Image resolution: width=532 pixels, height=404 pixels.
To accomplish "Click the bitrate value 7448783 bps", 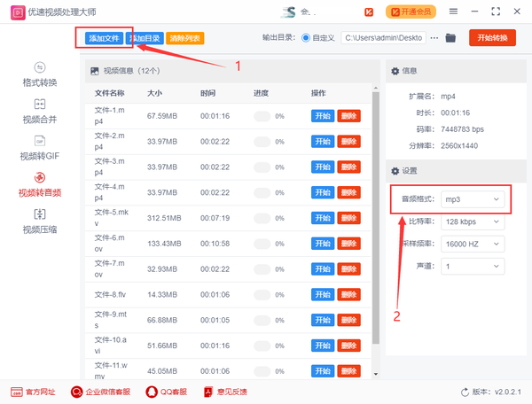I will point(462,129).
